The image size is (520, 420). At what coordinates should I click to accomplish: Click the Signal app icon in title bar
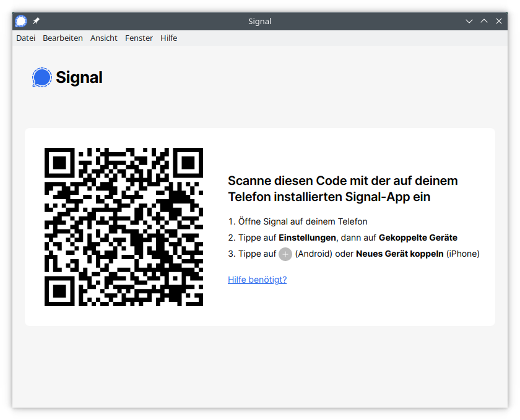tap(22, 21)
